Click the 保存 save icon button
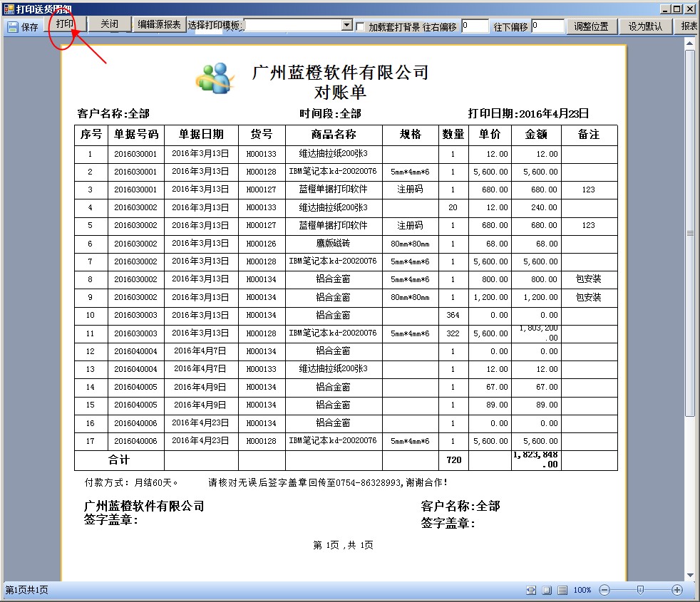Screen dimensions: 700x602 pyautogui.click(x=23, y=27)
